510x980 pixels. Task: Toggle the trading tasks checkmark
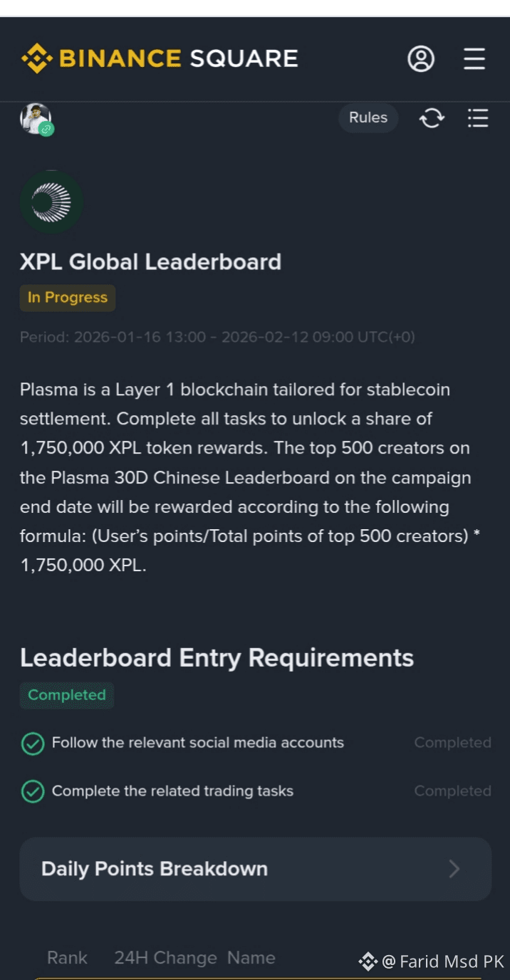[33, 791]
